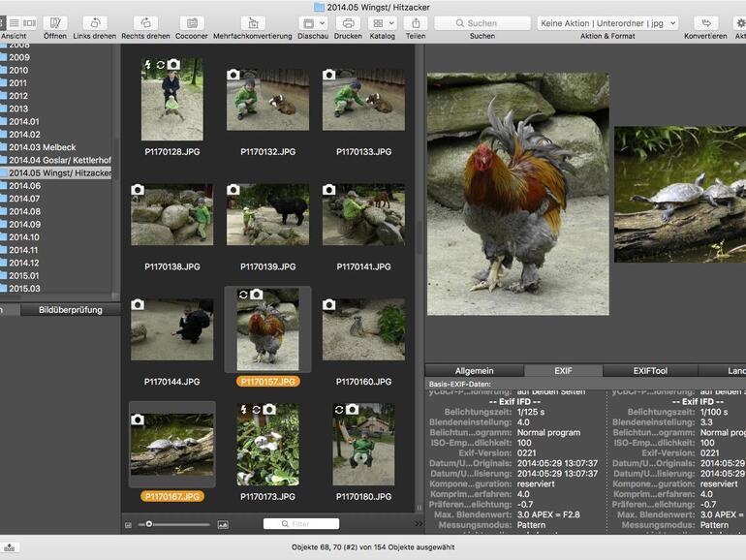
Task: Click the Filter field below thumbnails
Action: pos(301,524)
